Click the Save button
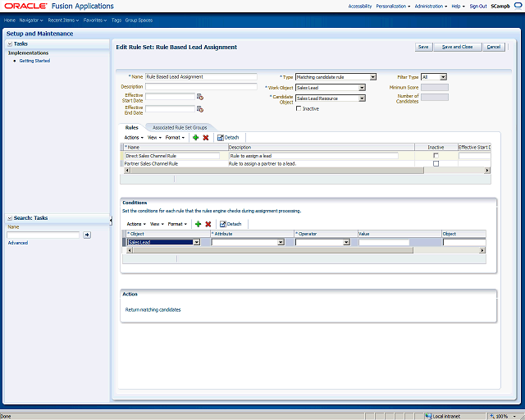 [x=423, y=47]
